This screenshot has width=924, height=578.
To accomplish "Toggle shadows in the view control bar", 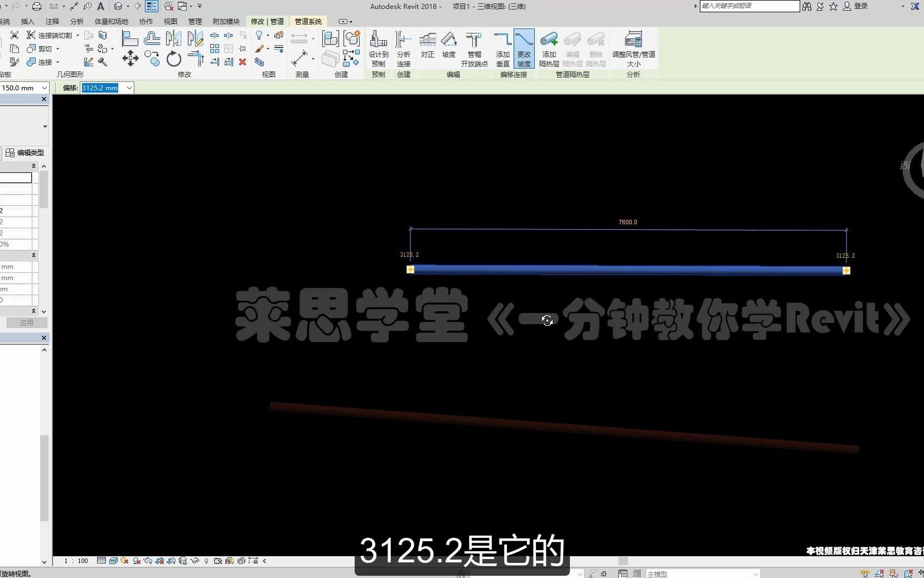I will pos(137,561).
